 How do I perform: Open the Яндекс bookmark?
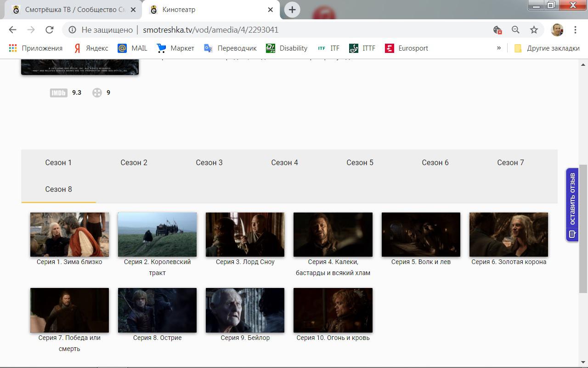pos(91,48)
